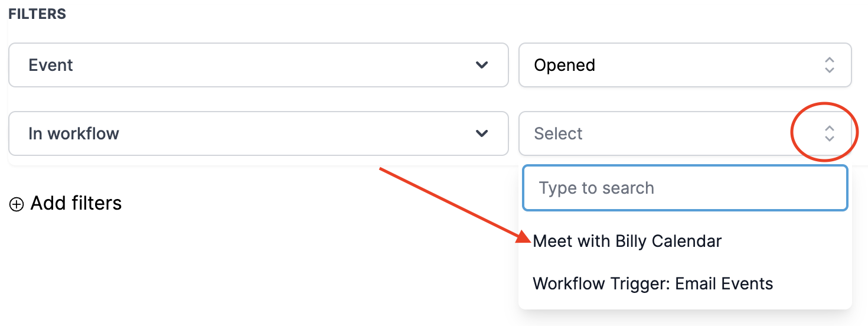Focus the Type to search field
This screenshot has height=326, width=868.
pyautogui.click(x=685, y=188)
